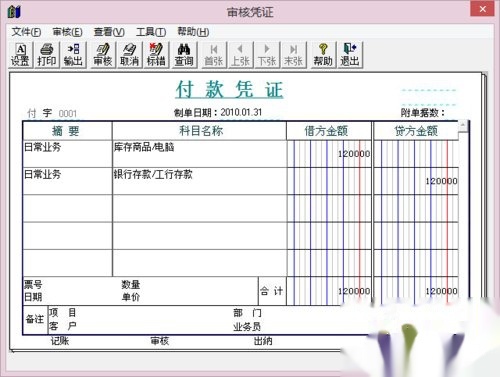This screenshot has height=377, width=500.
Task: Click the 设置 settings toolbar icon
Action: 20,55
